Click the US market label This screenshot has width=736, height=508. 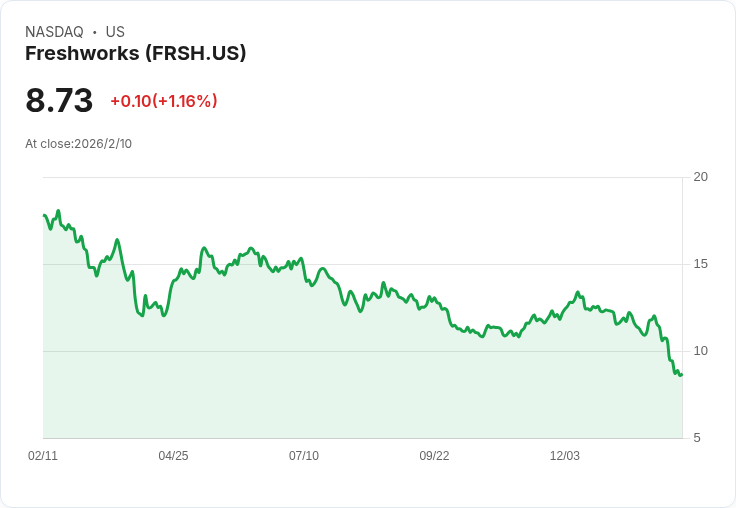tap(115, 32)
